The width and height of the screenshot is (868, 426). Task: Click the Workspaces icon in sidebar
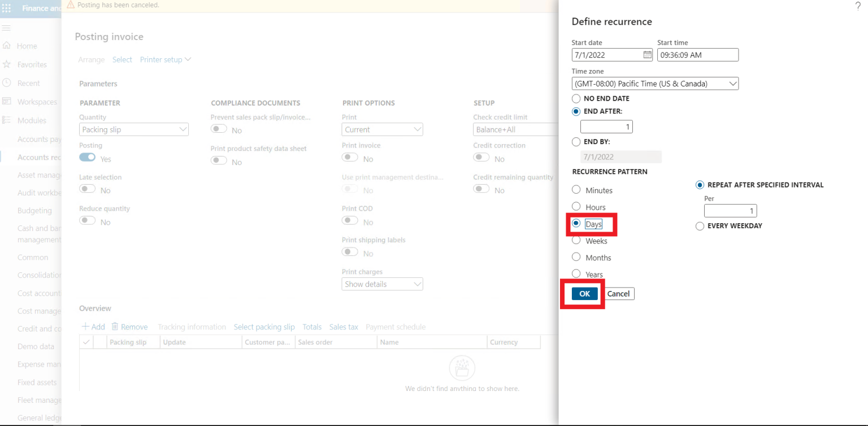click(x=6, y=102)
